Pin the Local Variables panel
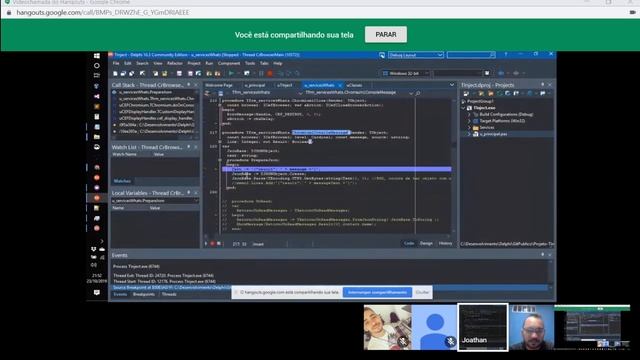Viewport: 640px width, 360px height. point(189,192)
